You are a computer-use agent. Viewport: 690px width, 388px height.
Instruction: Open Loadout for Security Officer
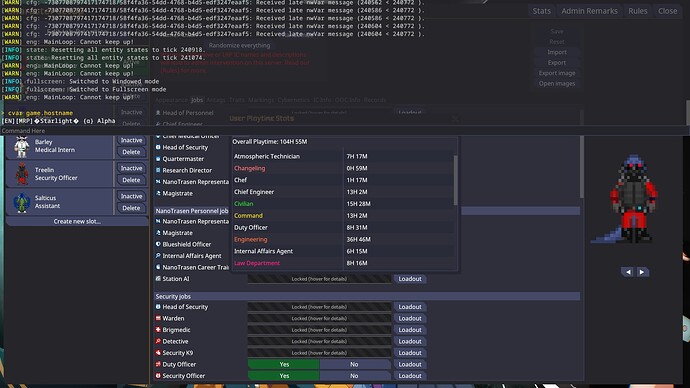(410, 376)
